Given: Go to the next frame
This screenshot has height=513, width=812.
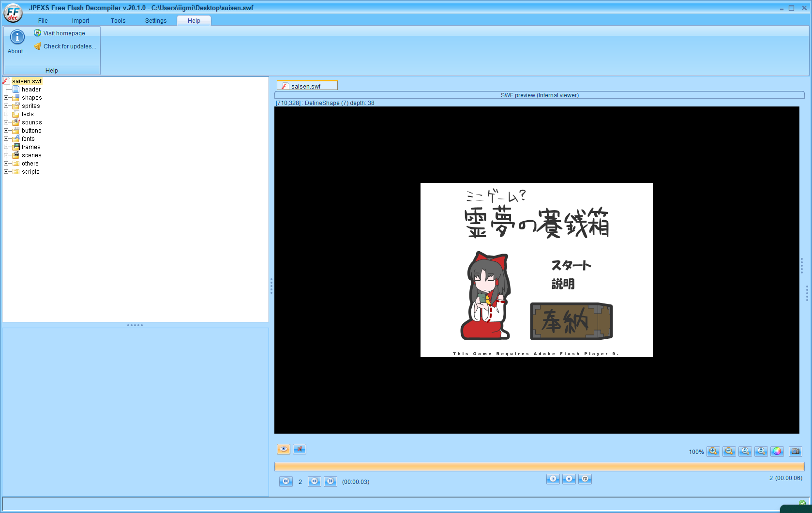Looking at the screenshot, I should pos(315,481).
